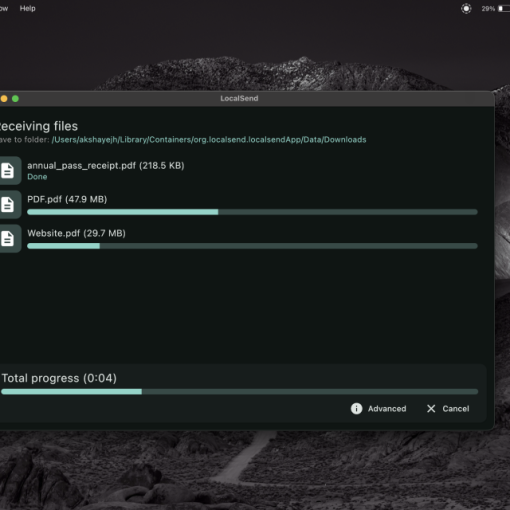Viewport: 510px width, 510px height.
Task: Click the Advanced info circle icon
Action: click(356, 409)
